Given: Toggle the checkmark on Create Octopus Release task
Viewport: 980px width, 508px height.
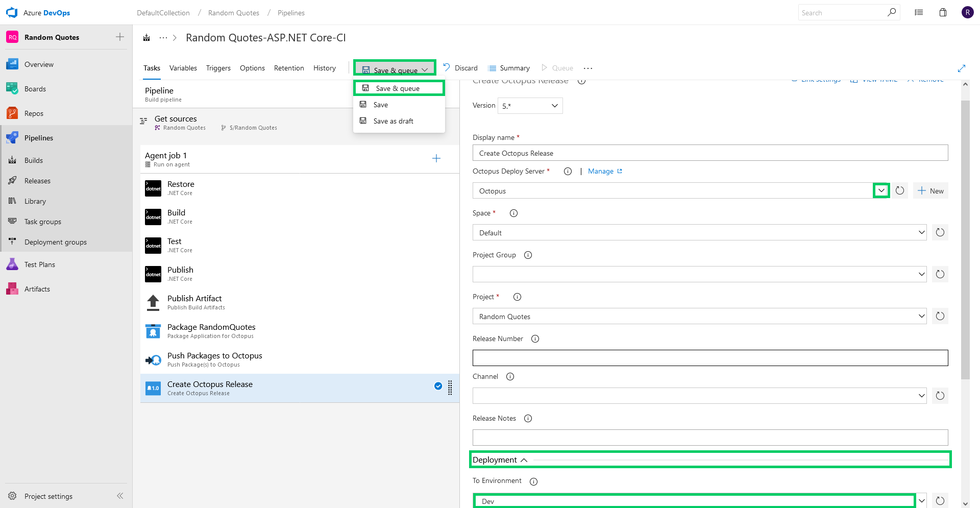Looking at the screenshot, I should [438, 386].
